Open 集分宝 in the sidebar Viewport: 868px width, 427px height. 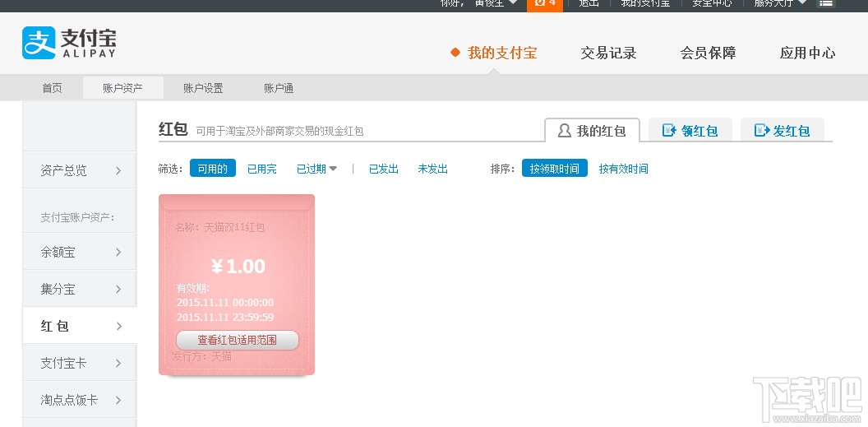click(x=80, y=289)
